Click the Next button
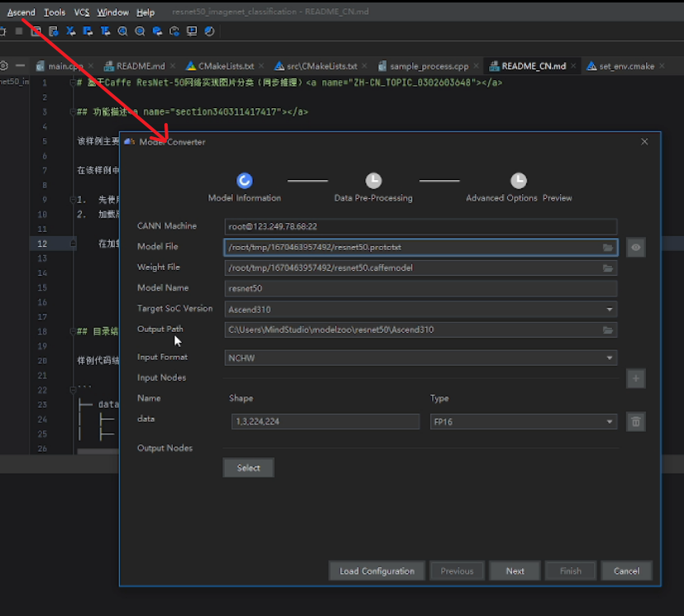Viewport: 684px width, 616px height. pos(515,571)
